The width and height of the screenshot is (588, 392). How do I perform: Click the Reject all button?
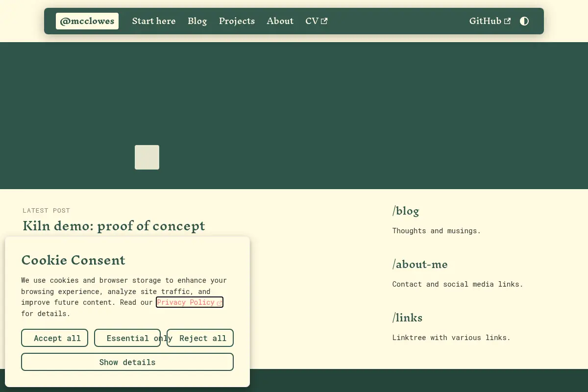click(x=200, y=338)
